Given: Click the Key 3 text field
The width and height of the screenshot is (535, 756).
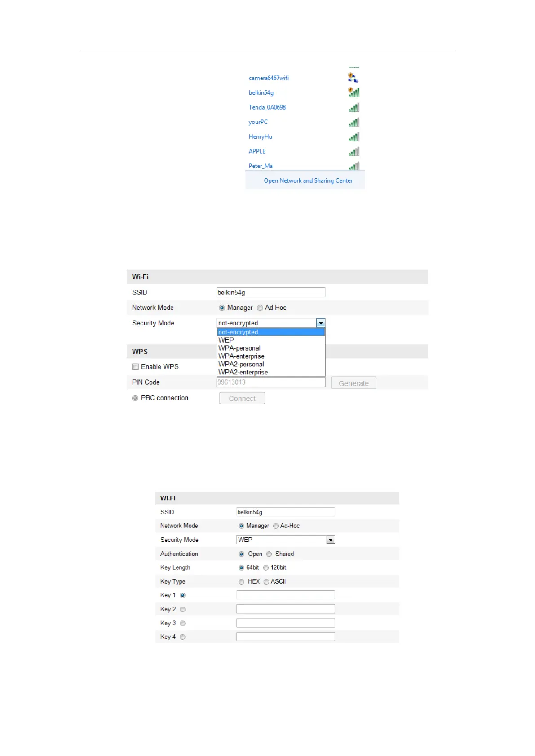Looking at the screenshot, I should pyautogui.click(x=286, y=623).
